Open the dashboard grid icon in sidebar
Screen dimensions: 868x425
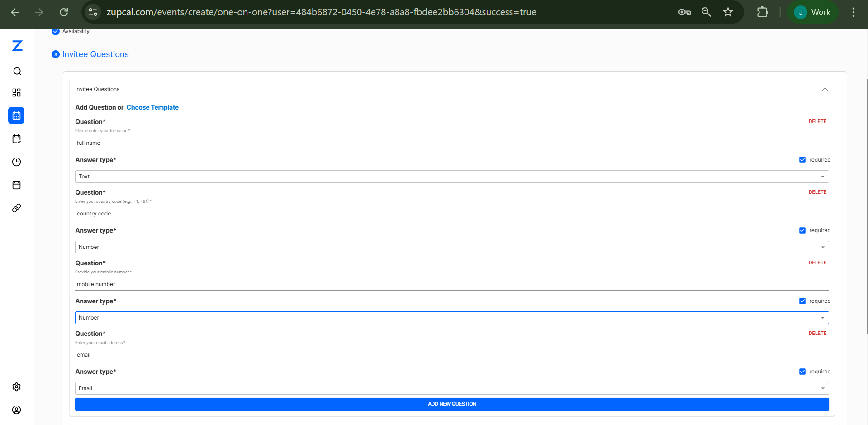[17, 93]
